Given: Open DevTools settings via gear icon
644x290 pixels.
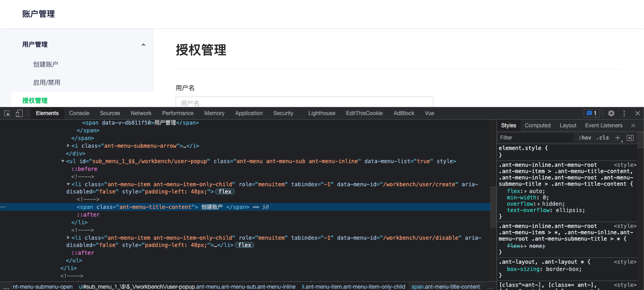Looking at the screenshot, I should (x=611, y=113).
